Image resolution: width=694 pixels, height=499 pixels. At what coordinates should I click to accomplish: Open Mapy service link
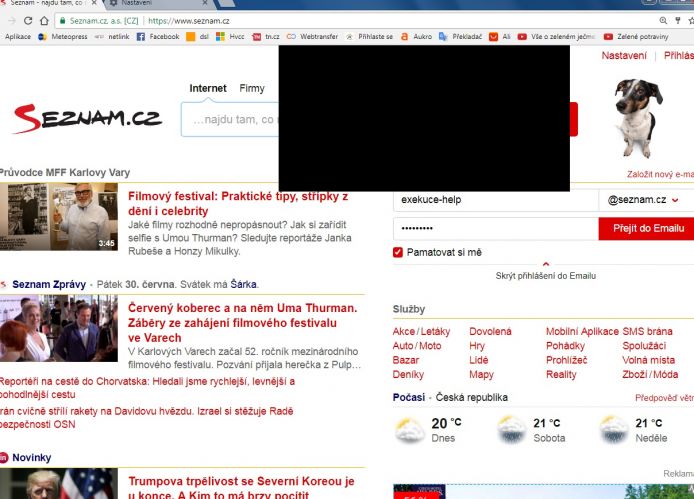click(x=481, y=375)
